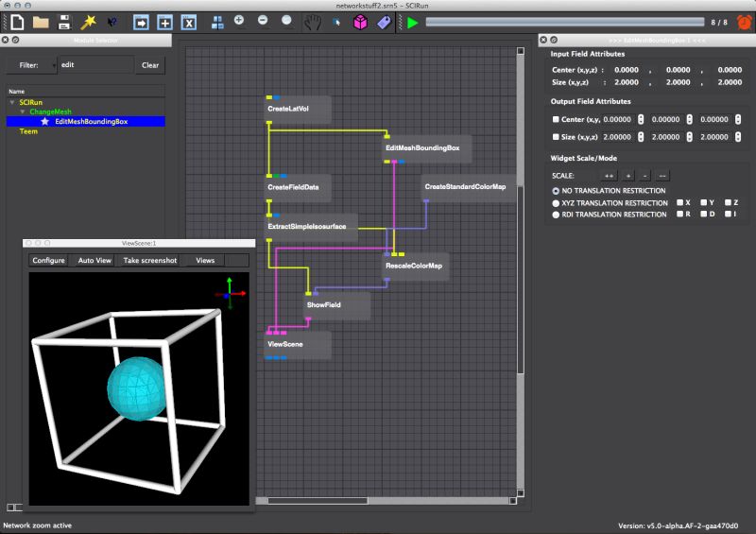Float the EditMeshBoundingBox panel
This screenshot has width=756, height=534.
click(x=554, y=40)
